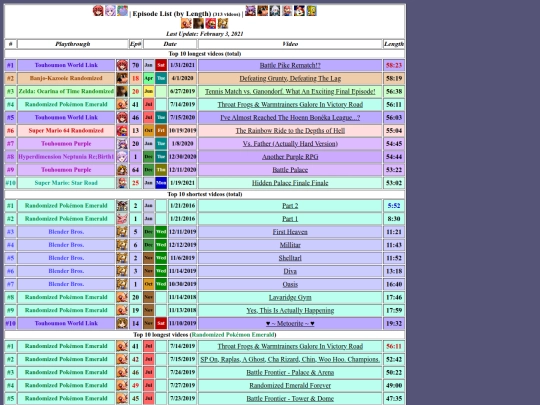
Task: Click the date 12/30/2020
Action: (x=183, y=157)
